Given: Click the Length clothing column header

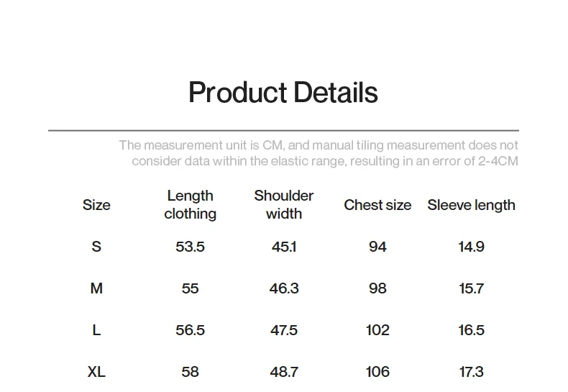Looking at the screenshot, I should (x=190, y=205).
